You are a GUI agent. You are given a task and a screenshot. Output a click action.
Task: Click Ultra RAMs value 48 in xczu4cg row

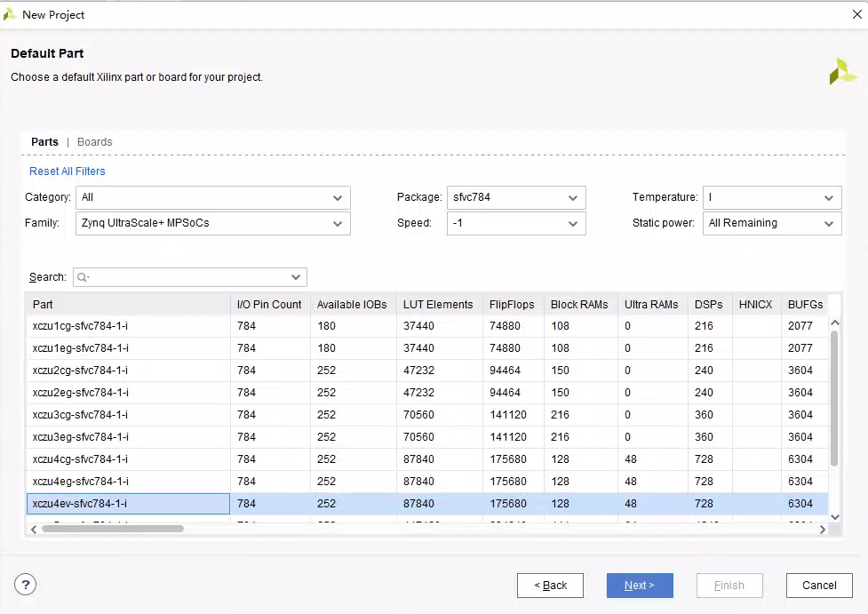tap(631, 459)
